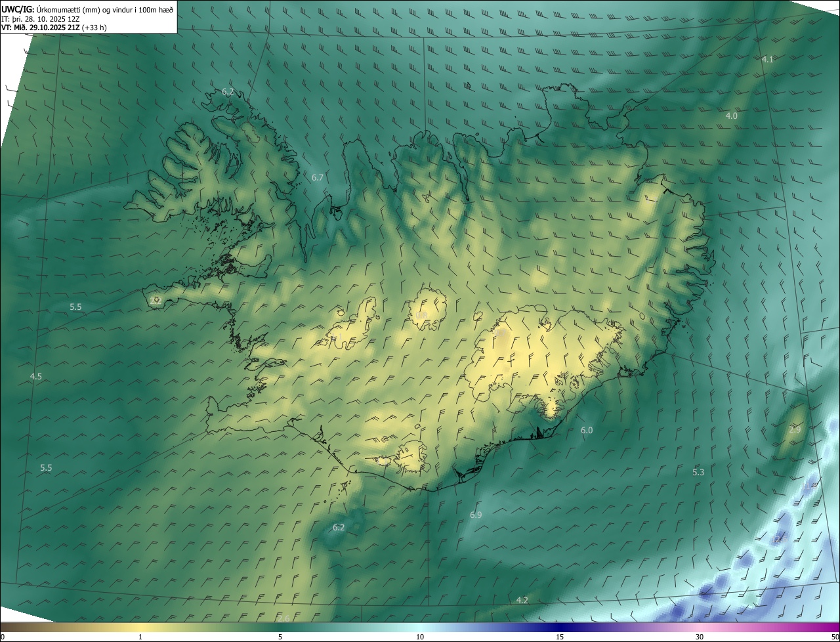The height and width of the screenshot is (642, 840).
Task: Click the 6.0 value label on the map
Action: pyautogui.click(x=587, y=431)
